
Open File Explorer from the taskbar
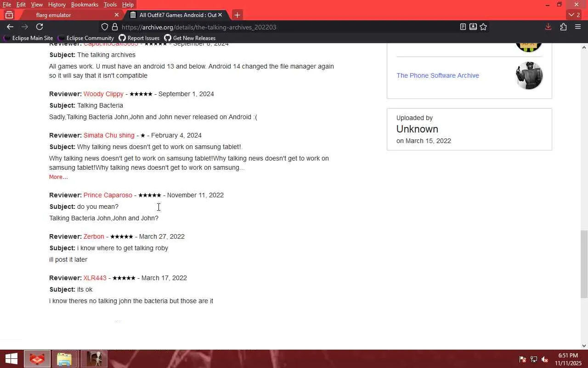64,359
